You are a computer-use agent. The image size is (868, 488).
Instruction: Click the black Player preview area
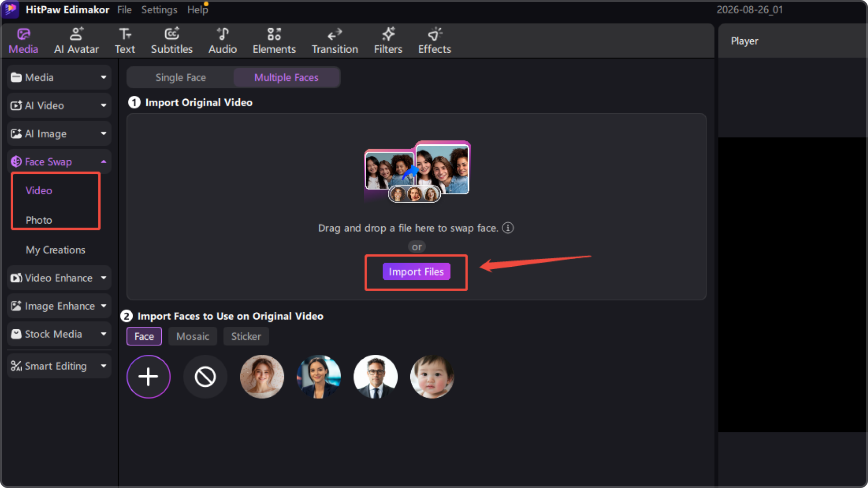point(792,285)
